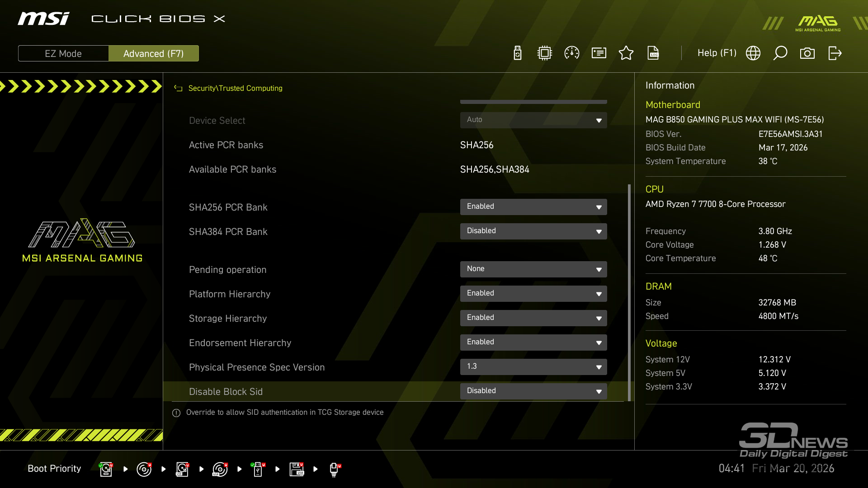Click the globe language icon
This screenshot has width=868, height=488.
pos(753,53)
